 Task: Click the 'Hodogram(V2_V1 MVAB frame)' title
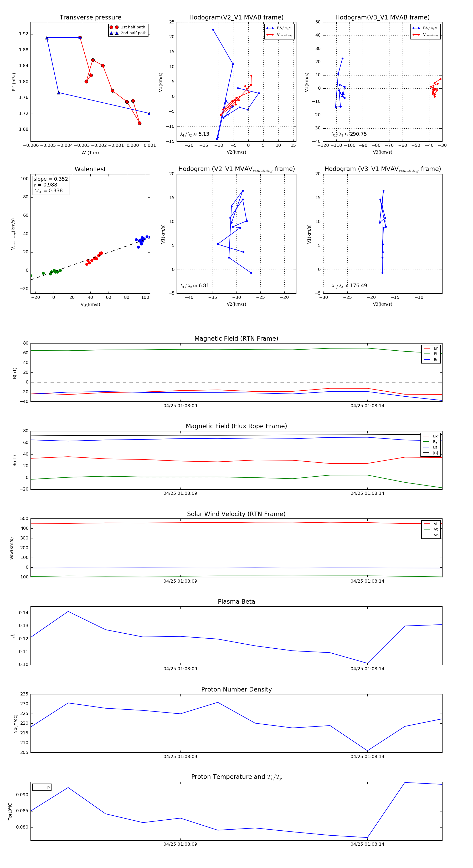coord(236,18)
